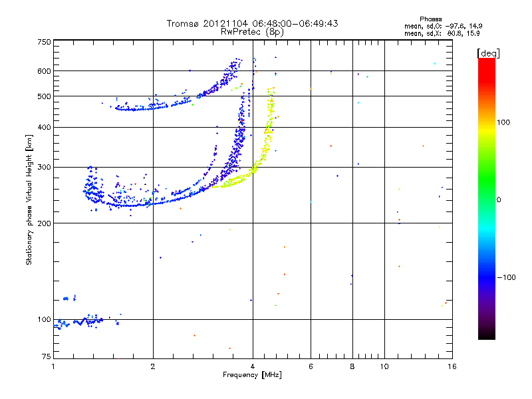
Task: Click the '[deg]' colorbar unit label
Action: click(x=488, y=53)
